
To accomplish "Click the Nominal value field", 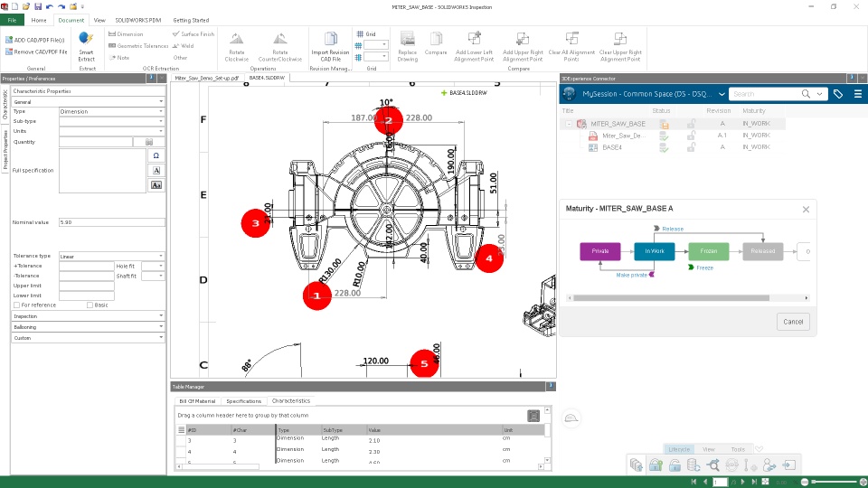I will [x=112, y=222].
